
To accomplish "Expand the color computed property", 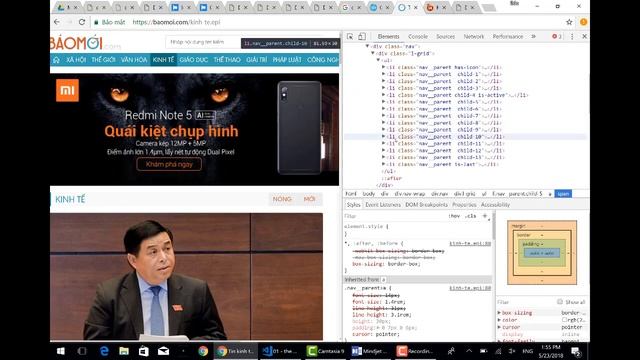I will pyautogui.click(x=499, y=320).
